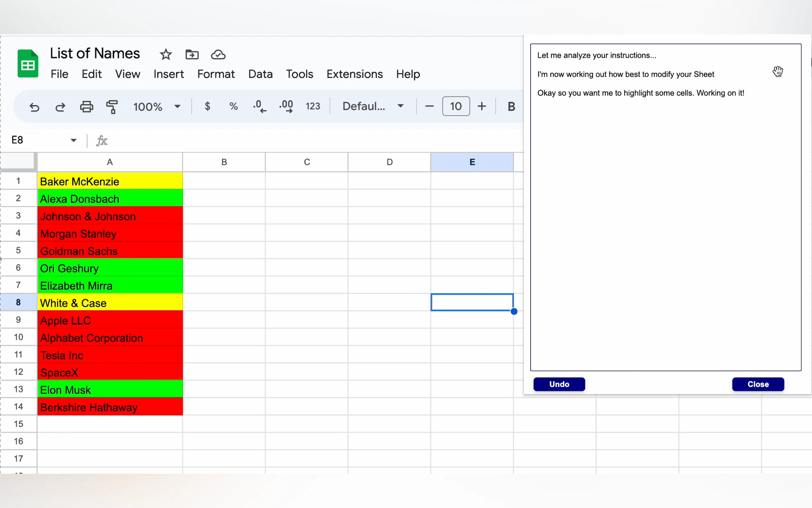Click the Undo arrow in toolbar

tap(34, 107)
